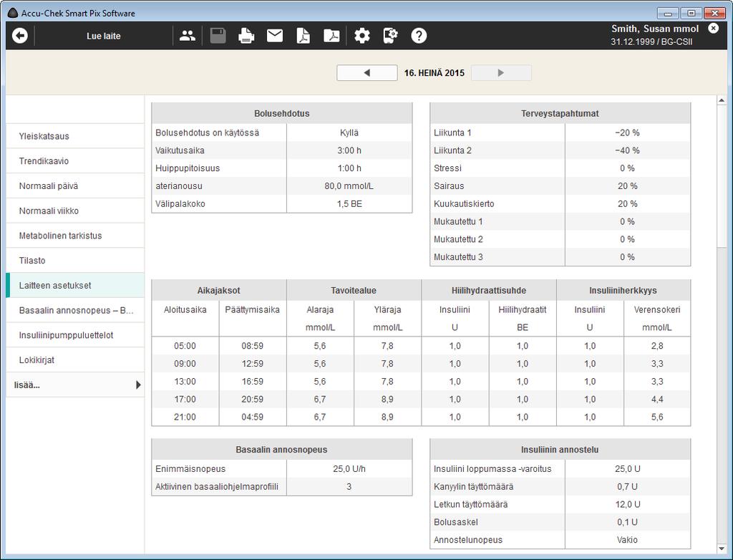Click Aktiivinen basaaliohjelmaprofiili row label
This screenshot has width=733, height=560.
(217, 486)
